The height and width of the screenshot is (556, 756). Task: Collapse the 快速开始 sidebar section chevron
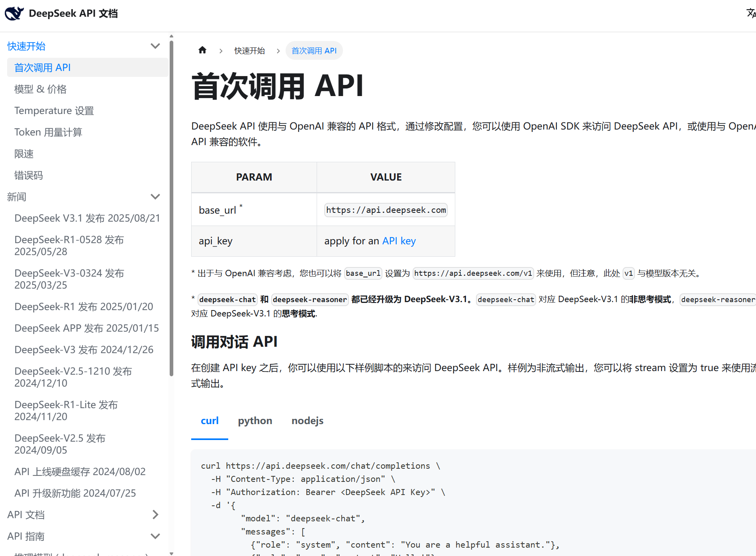155,46
